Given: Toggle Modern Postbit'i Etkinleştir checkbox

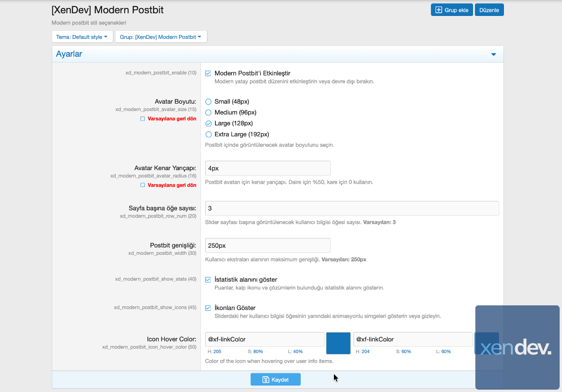Looking at the screenshot, I should (x=208, y=74).
